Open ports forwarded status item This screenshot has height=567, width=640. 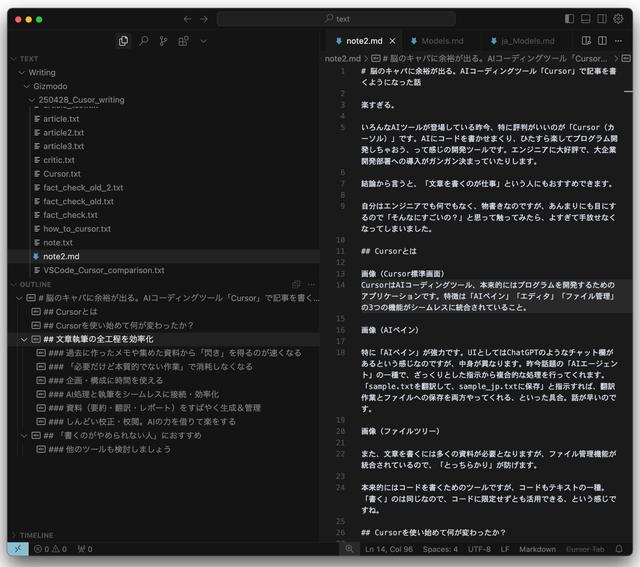pyautogui.click(x=85, y=549)
